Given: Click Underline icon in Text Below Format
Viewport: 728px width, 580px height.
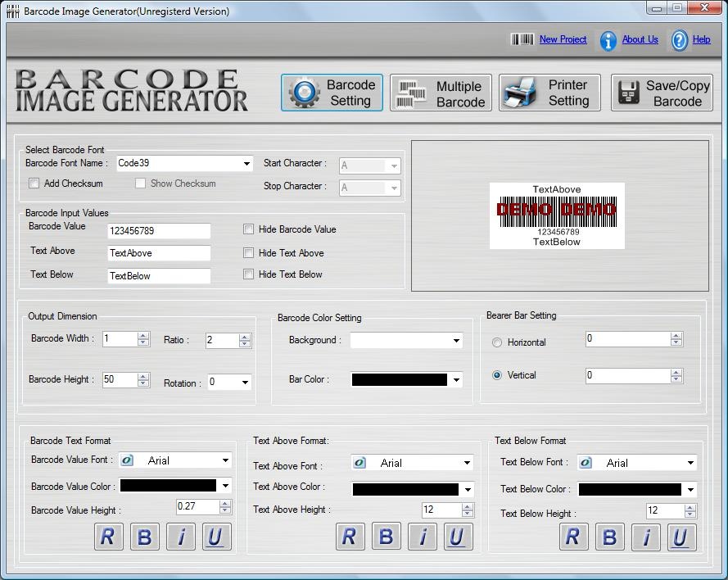Looking at the screenshot, I should [x=680, y=537].
